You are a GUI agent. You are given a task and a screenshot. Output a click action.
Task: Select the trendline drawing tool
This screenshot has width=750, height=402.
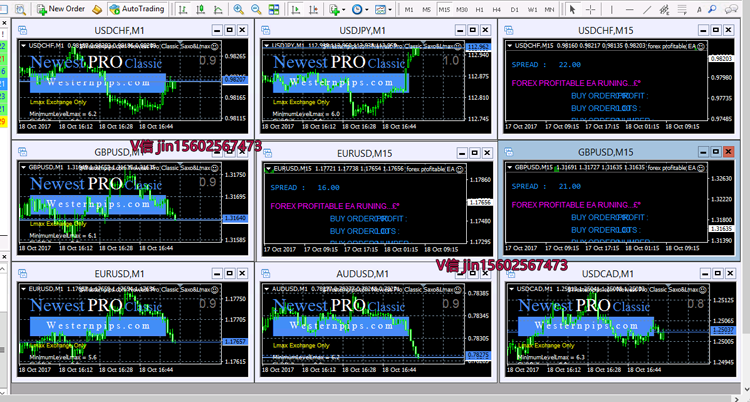coord(647,9)
